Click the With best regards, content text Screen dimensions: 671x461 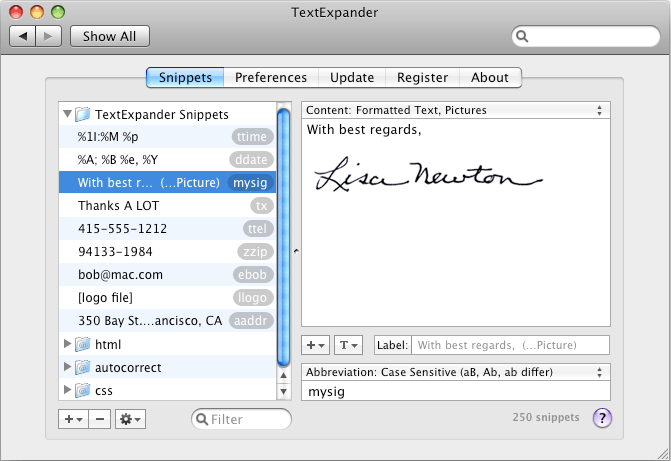(364, 130)
